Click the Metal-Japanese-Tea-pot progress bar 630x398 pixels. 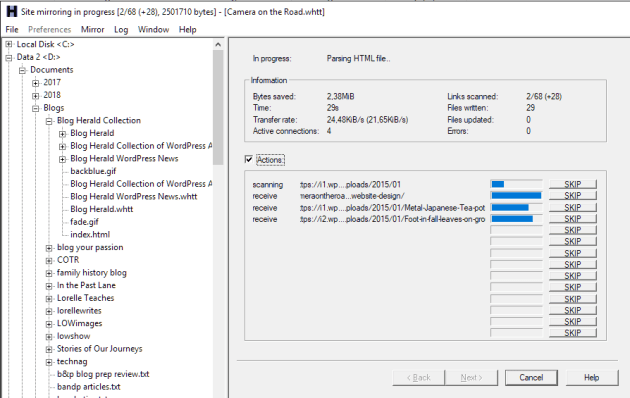pyautogui.click(x=516, y=207)
